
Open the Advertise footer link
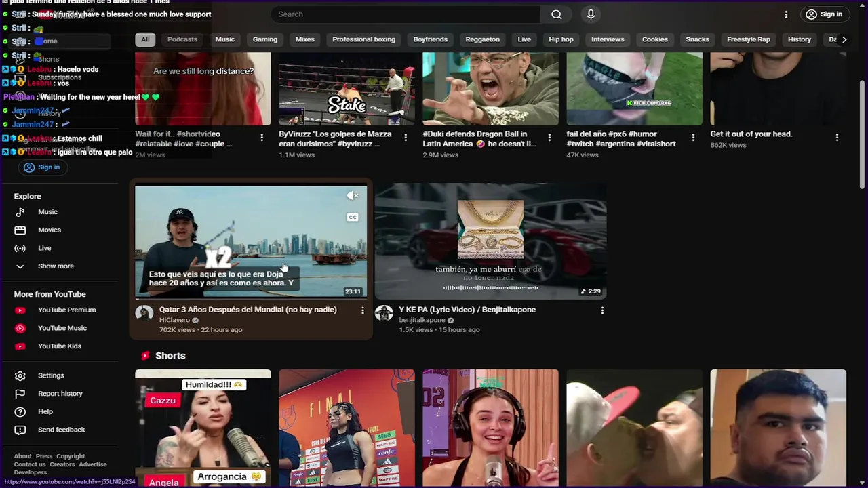pyautogui.click(x=93, y=465)
